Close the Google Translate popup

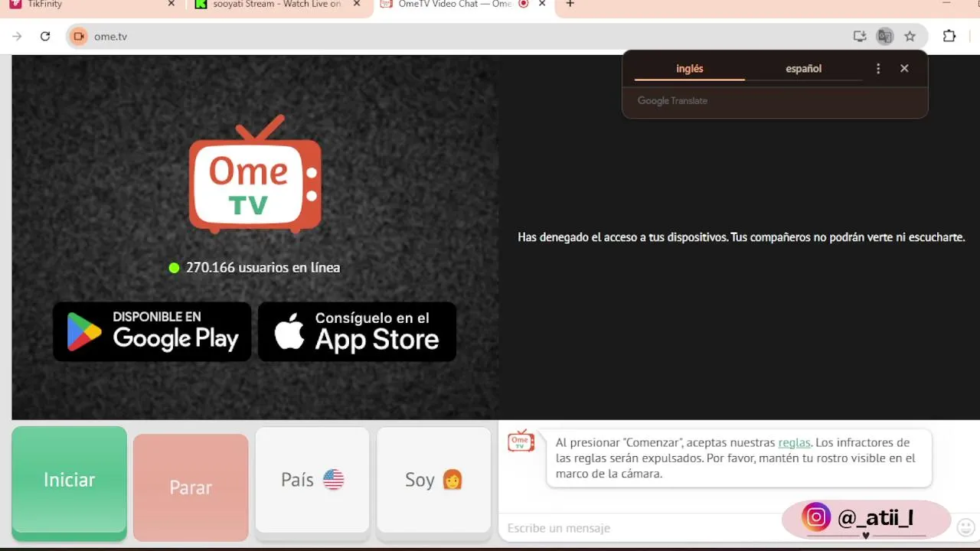[x=904, y=68]
